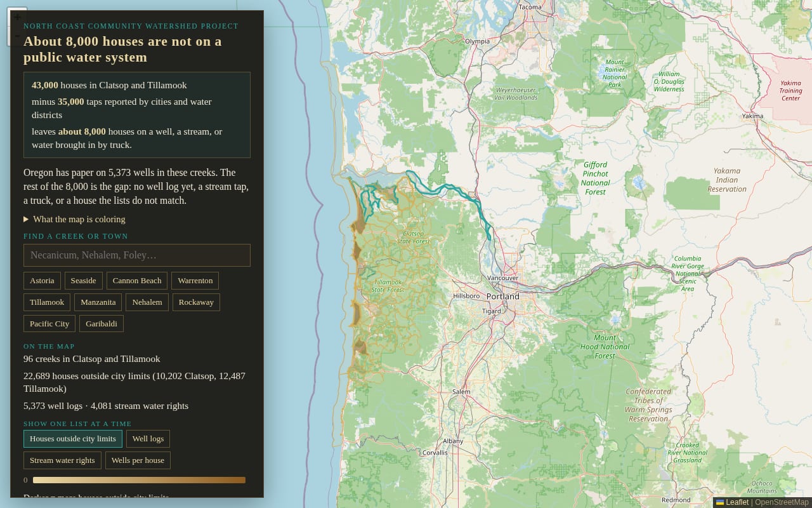Click the Yakima Training Center label

point(790,91)
